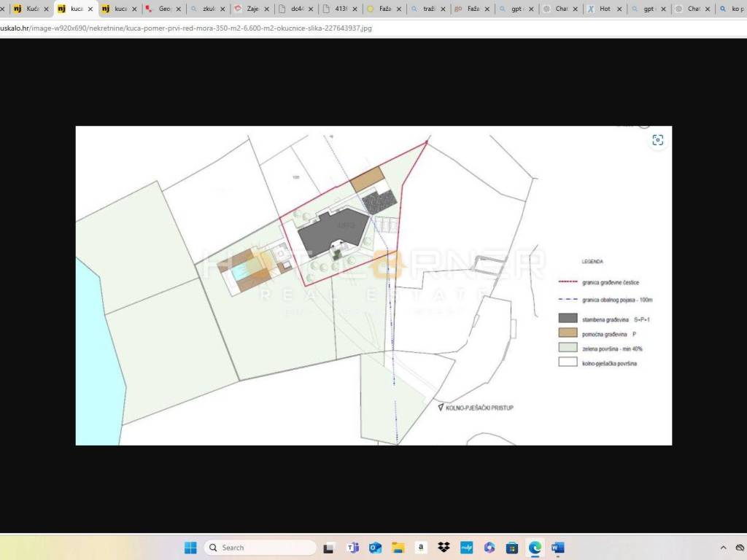Open the Amazon app in the taskbar

tap(421, 548)
